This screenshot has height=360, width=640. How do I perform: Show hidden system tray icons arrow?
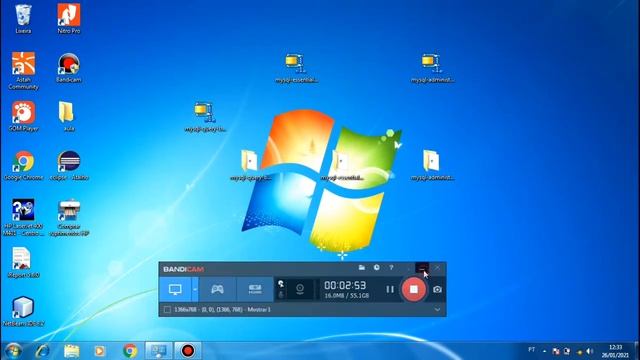click(544, 351)
